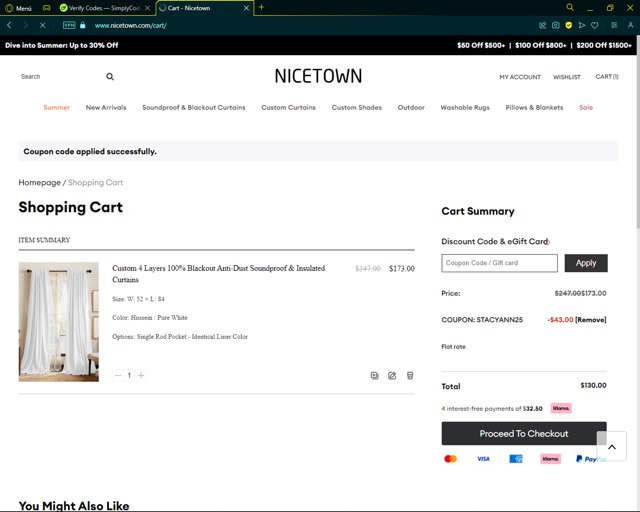Image resolution: width=640 pixels, height=512 pixels.
Task: Click the $50 Off $500+ promo banner text
Action: point(481,45)
